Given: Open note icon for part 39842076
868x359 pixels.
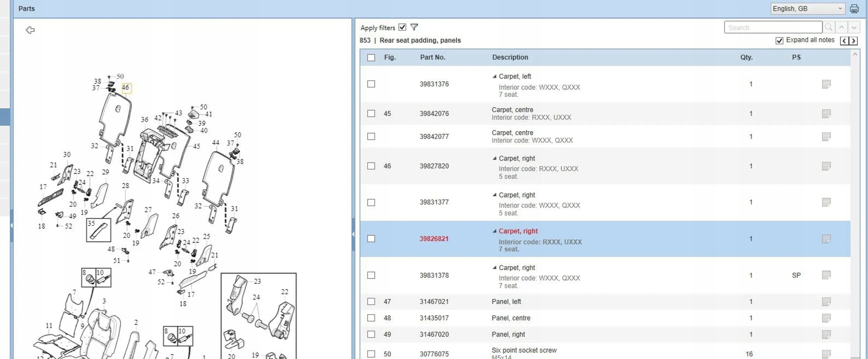Looking at the screenshot, I should pos(826,114).
